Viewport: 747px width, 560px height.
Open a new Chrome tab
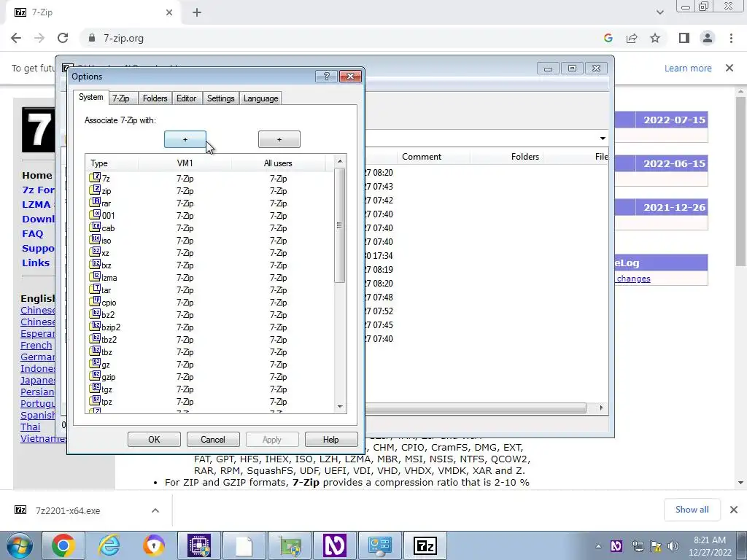[x=197, y=12]
